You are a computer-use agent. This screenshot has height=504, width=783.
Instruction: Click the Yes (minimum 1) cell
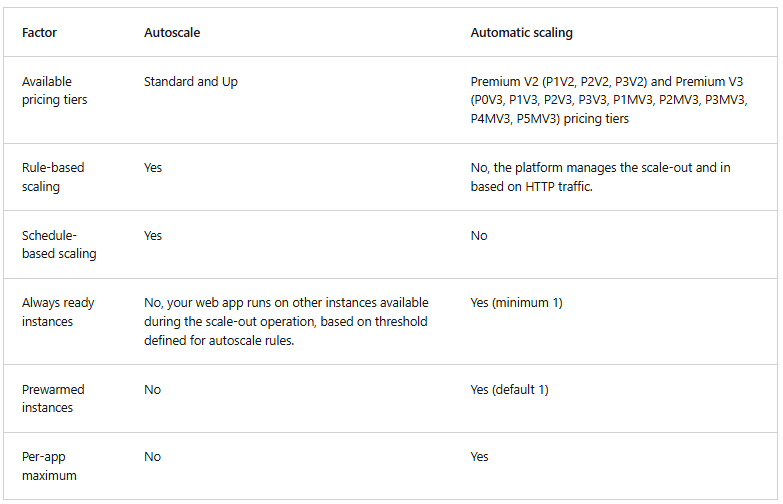516,302
